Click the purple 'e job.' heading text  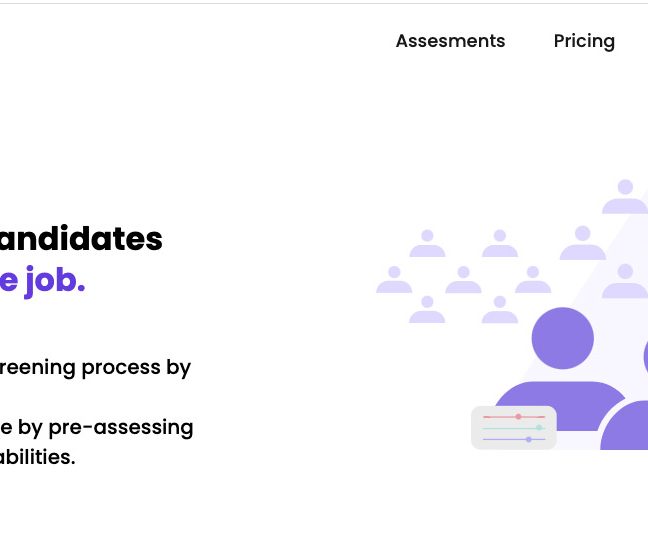click(43, 281)
